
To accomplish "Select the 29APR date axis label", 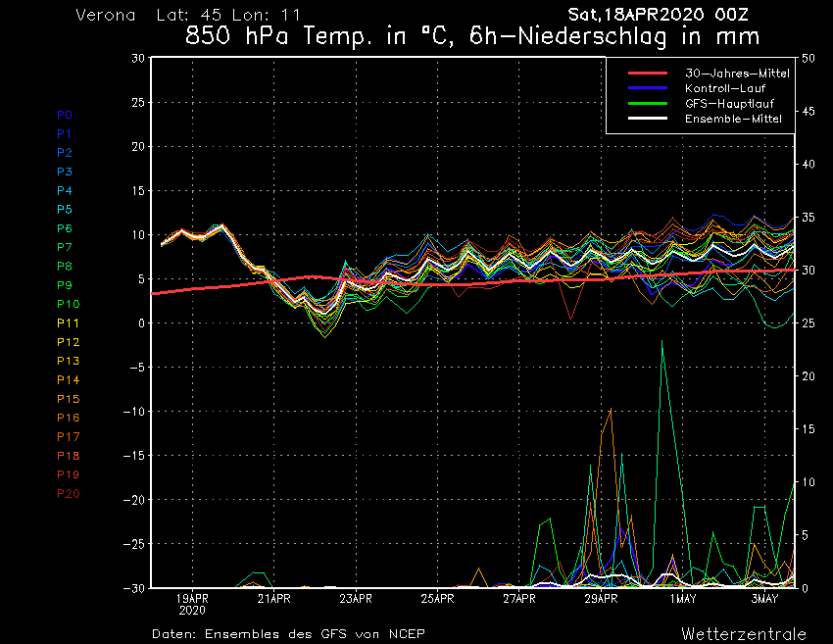I will 601,598.
